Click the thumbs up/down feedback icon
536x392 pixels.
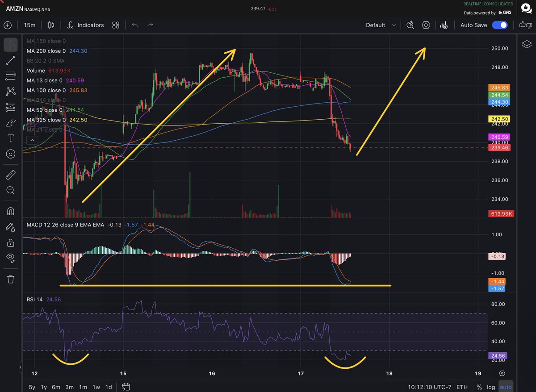[525, 25]
